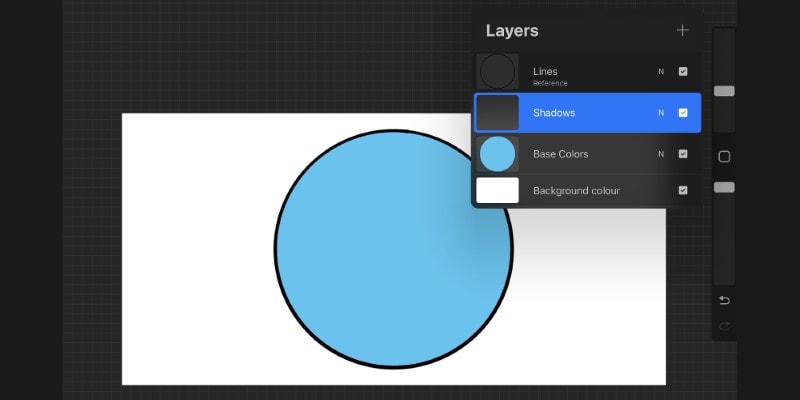Open the Background colour layer
800x400 pixels.
(587, 190)
